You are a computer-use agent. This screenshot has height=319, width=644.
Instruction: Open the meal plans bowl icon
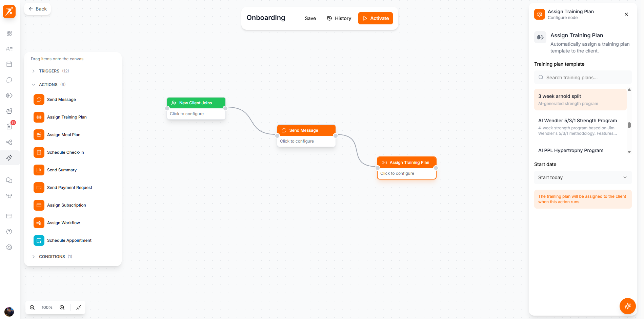pos(9,111)
